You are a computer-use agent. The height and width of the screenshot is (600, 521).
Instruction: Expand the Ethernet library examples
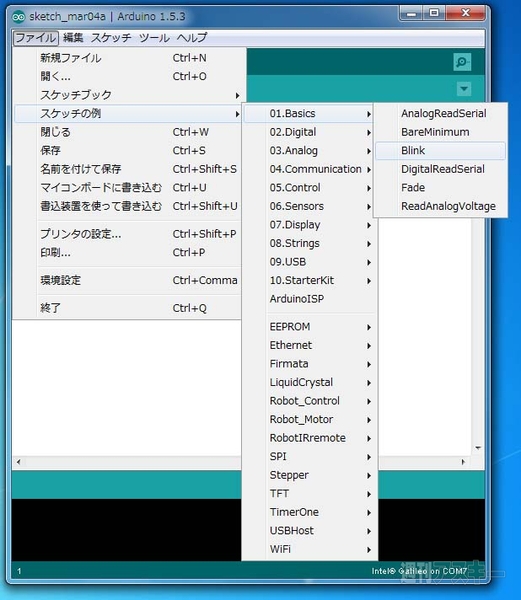(309, 346)
